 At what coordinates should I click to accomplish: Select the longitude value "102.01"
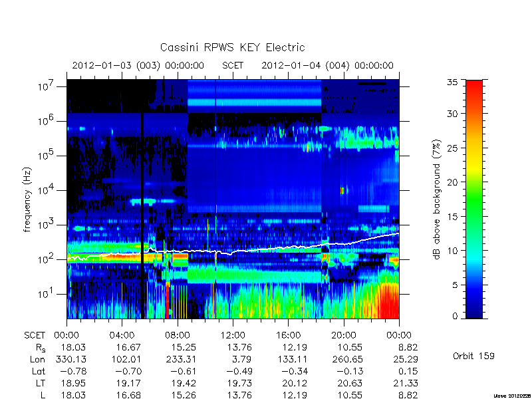coord(126,359)
